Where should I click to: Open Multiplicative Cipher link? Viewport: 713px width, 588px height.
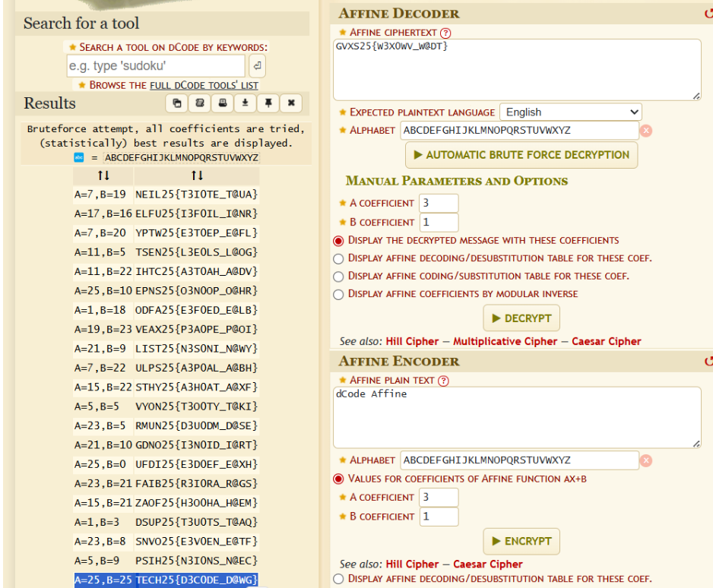point(505,341)
